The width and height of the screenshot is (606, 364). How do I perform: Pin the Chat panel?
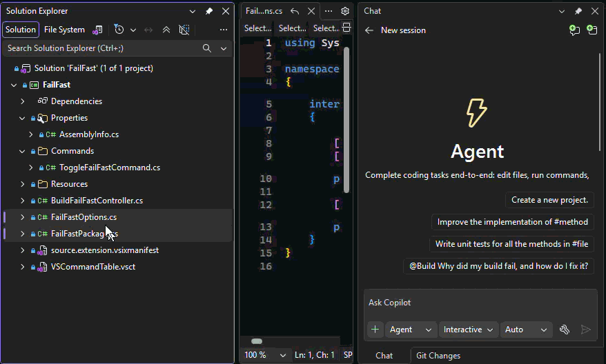(x=578, y=11)
